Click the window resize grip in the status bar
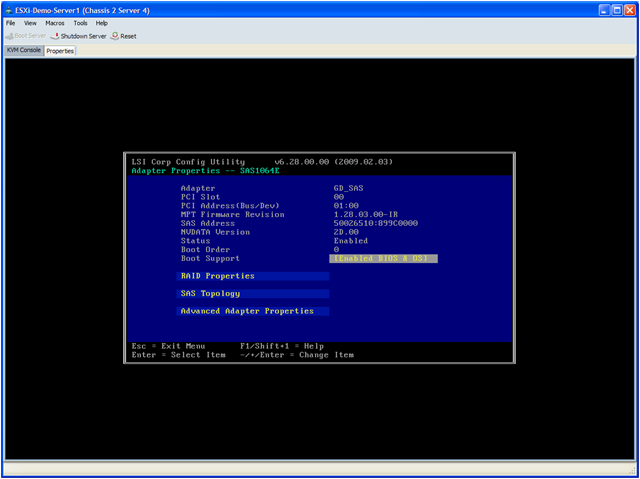Image resolution: width=640 pixels, height=479 pixels. [x=631, y=470]
